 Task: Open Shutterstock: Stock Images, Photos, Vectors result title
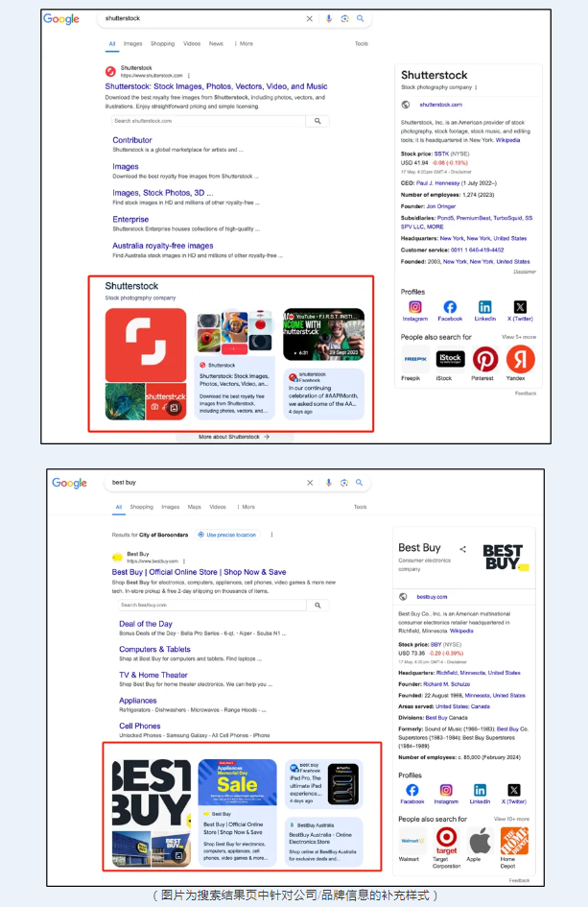point(216,86)
